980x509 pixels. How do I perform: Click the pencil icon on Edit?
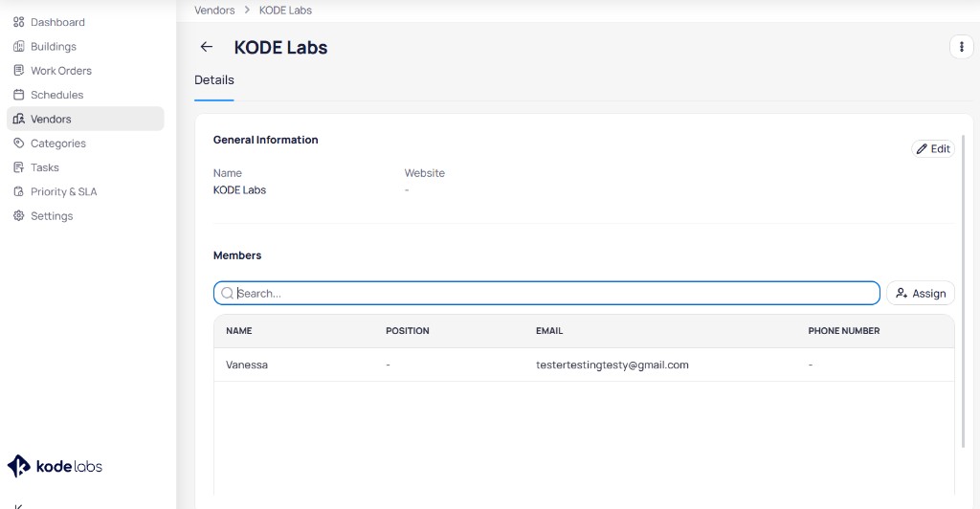pyautogui.click(x=922, y=148)
